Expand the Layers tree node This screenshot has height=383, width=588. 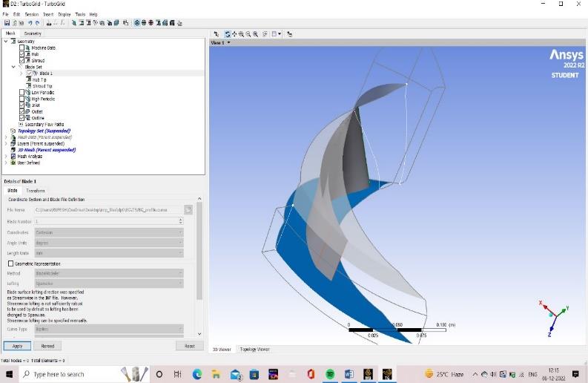pyautogui.click(x=6, y=143)
